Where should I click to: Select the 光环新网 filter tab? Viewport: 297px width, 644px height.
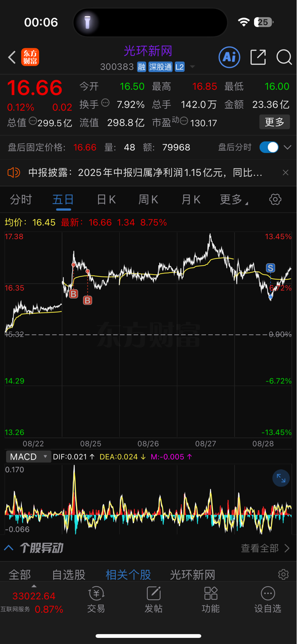(193, 575)
